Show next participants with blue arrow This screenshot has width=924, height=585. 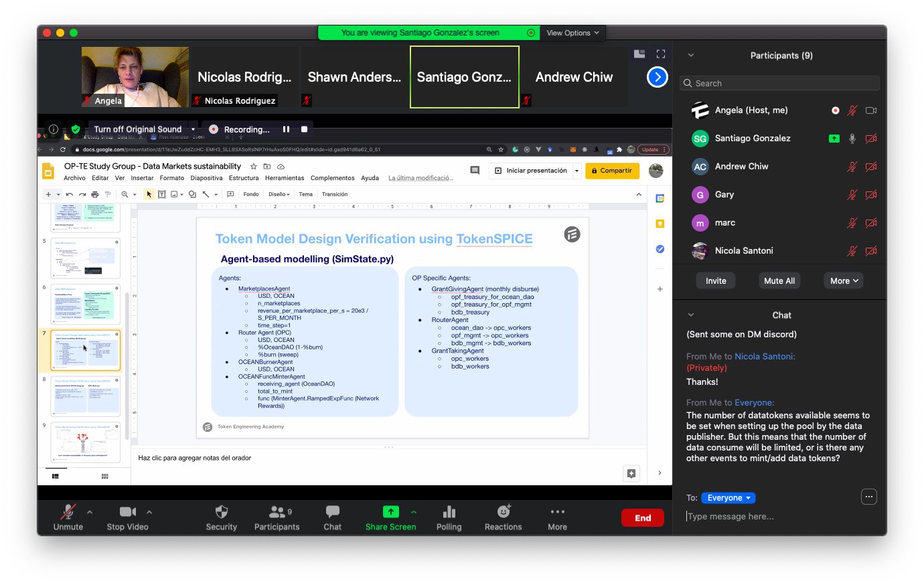658,77
